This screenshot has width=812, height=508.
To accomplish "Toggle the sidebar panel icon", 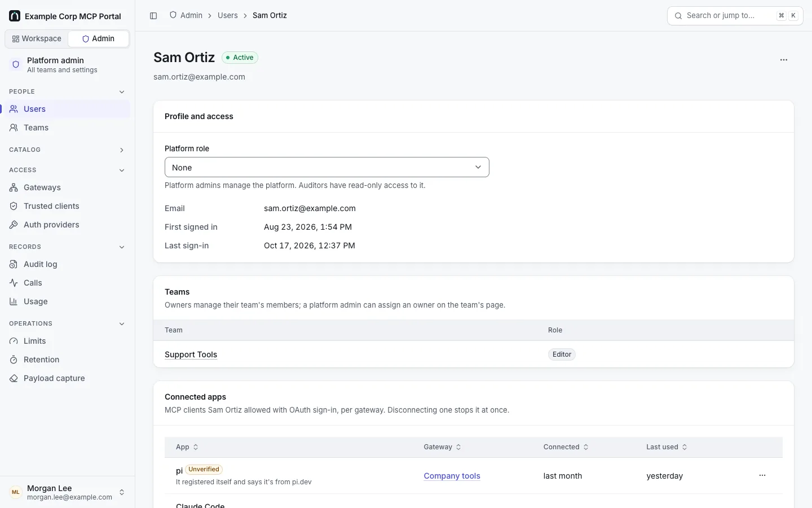I will [153, 16].
